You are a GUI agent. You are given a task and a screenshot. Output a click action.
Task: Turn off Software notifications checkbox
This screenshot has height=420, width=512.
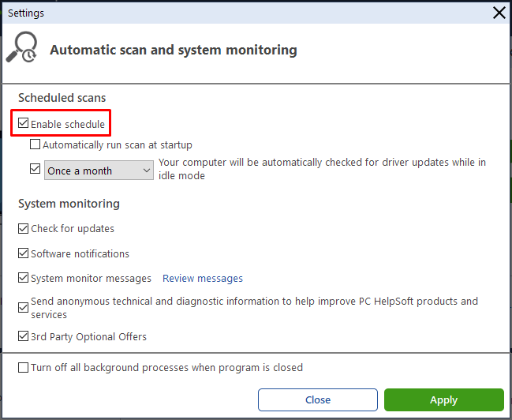tap(23, 253)
